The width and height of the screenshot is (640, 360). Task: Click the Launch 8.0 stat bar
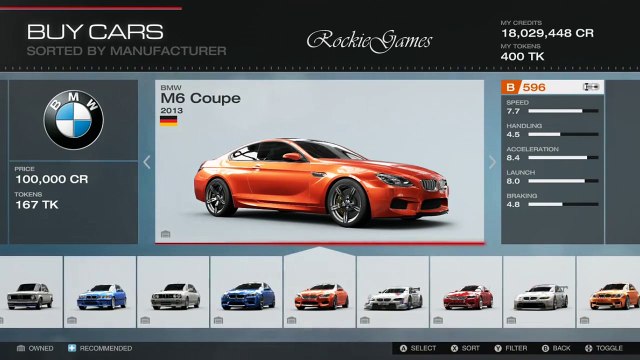coord(563,180)
